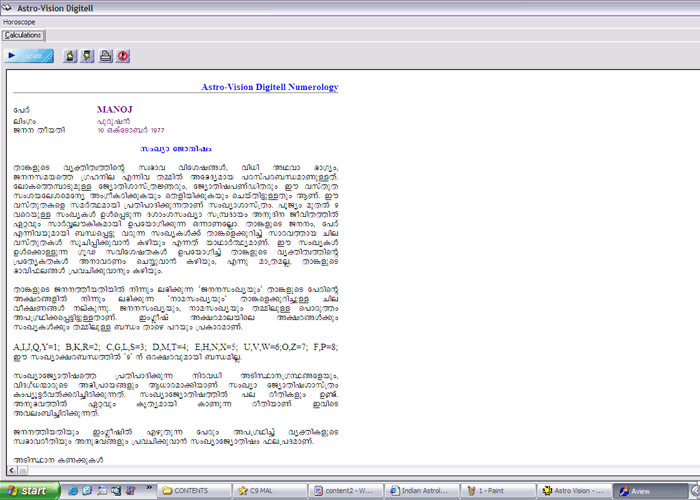
Task: Click the horizontal scrollbar thumb
Action: [22, 470]
